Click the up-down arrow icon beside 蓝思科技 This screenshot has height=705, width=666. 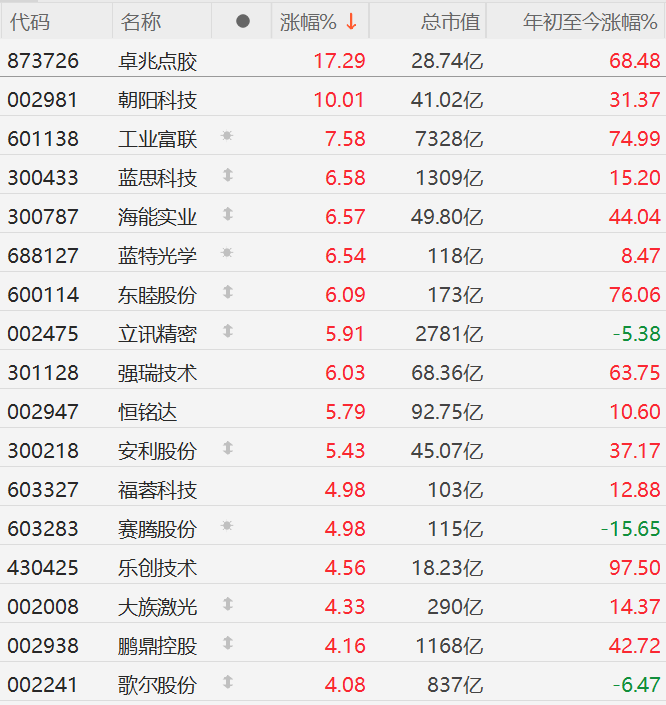click(228, 175)
